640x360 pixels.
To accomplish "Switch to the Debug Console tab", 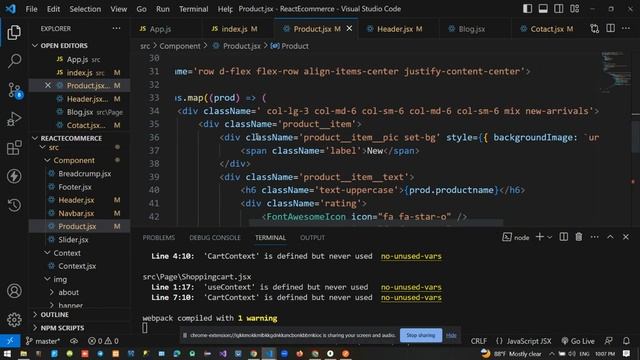I will point(215,238).
